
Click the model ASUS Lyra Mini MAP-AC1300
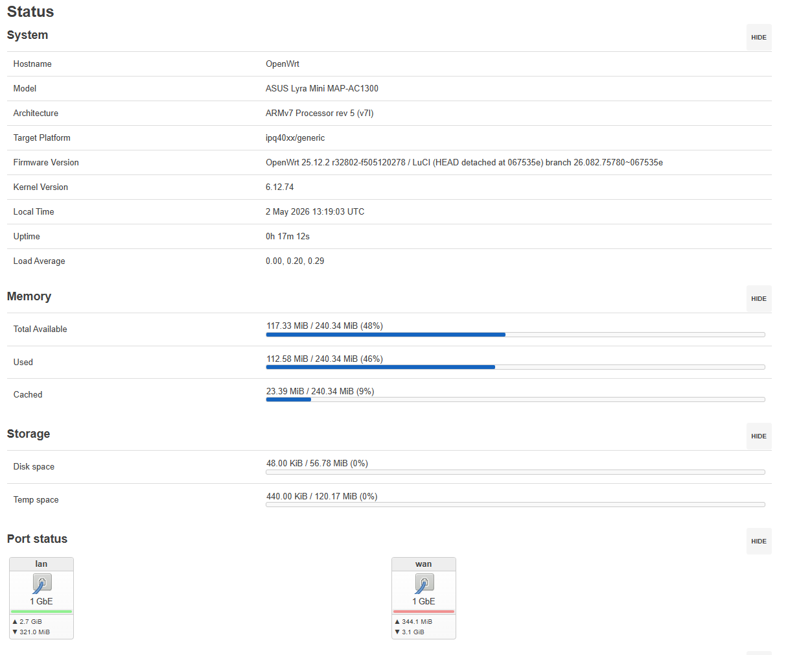(x=322, y=89)
